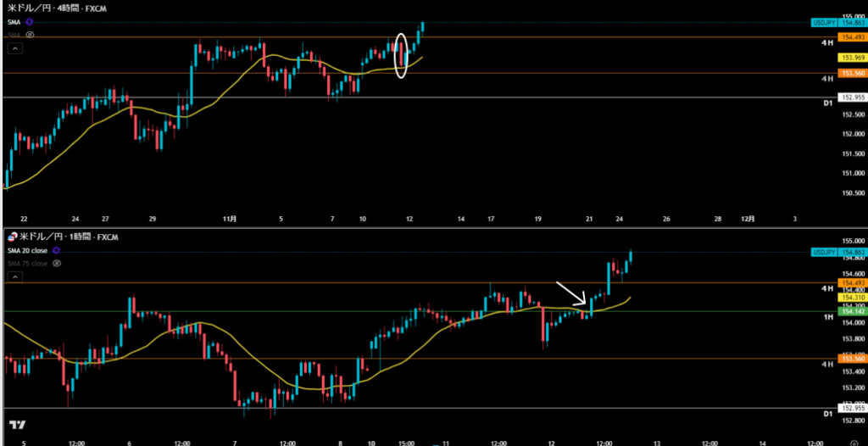Screen dimensions: 868x446
Task: Click the yellow 153.969 SMA price label
Action: (851, 58)
